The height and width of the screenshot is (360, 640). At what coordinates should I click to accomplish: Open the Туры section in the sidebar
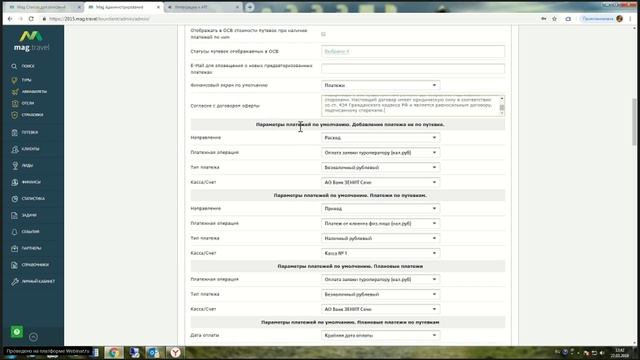point(22,80)
